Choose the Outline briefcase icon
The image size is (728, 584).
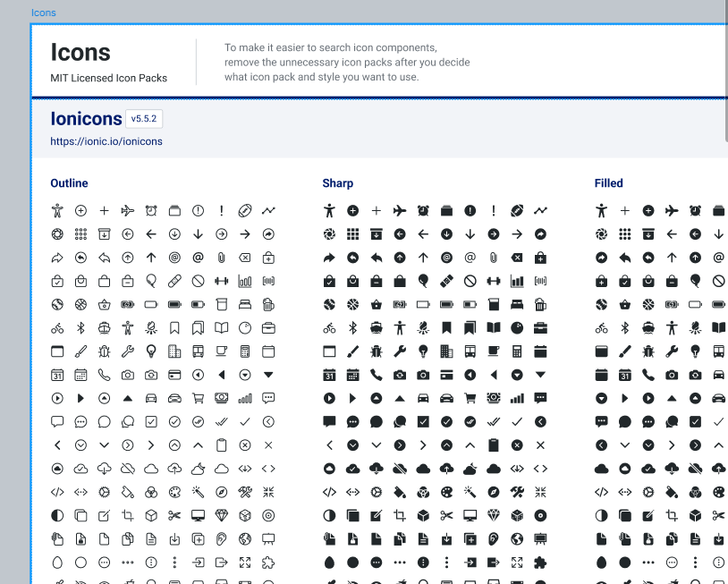pos(268,328)
